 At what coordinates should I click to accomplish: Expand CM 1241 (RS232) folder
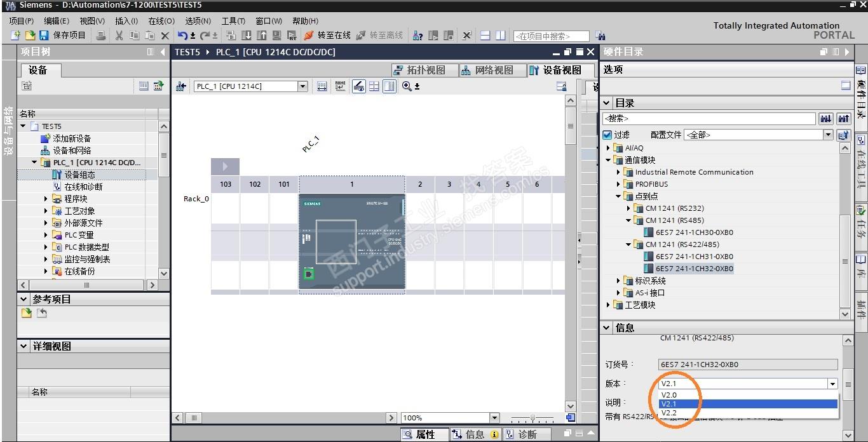628,208
